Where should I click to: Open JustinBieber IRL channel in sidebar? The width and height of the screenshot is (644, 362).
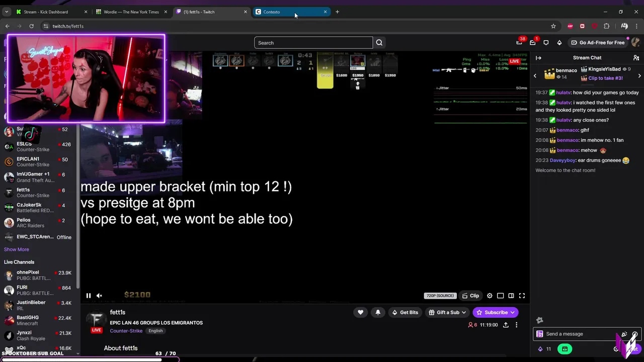pos(39,306)
